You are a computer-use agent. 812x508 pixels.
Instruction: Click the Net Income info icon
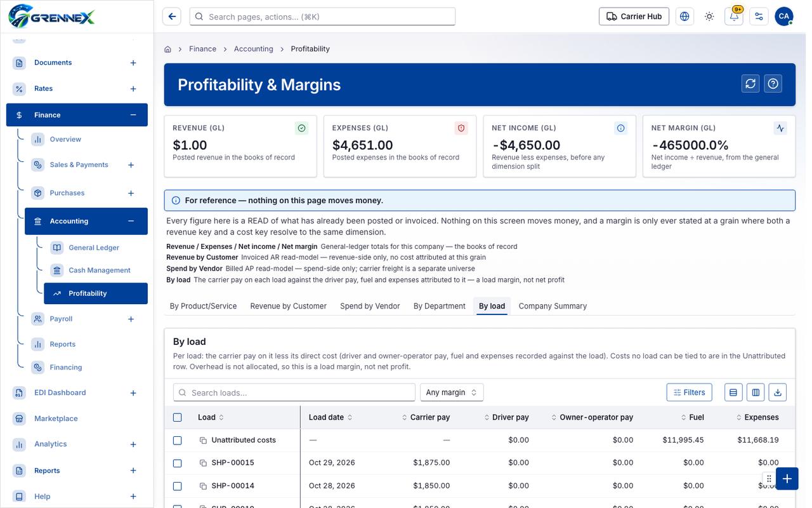click(621, 128)
